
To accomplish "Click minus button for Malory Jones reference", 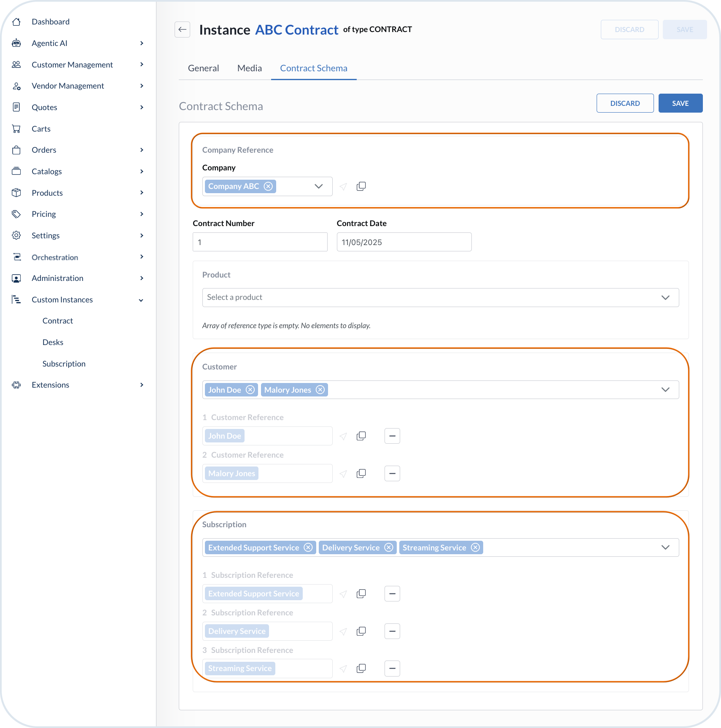I will [392, 474].
